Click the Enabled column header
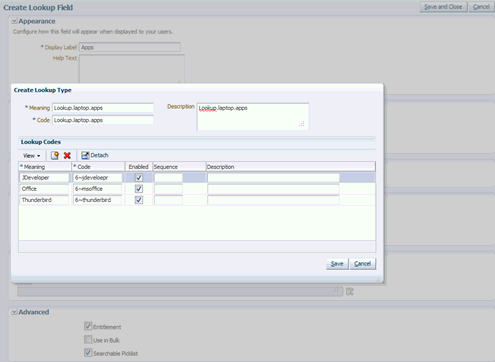The width and height of the screenshot is (495, 362). coord(139,167)
